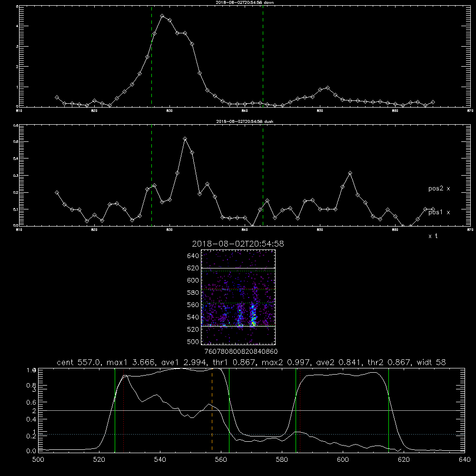Image resolution: width=476 pixels, height=476 pixels.
Task: Click the right green dashed line in dawn plot
Action: pos(263,57)
